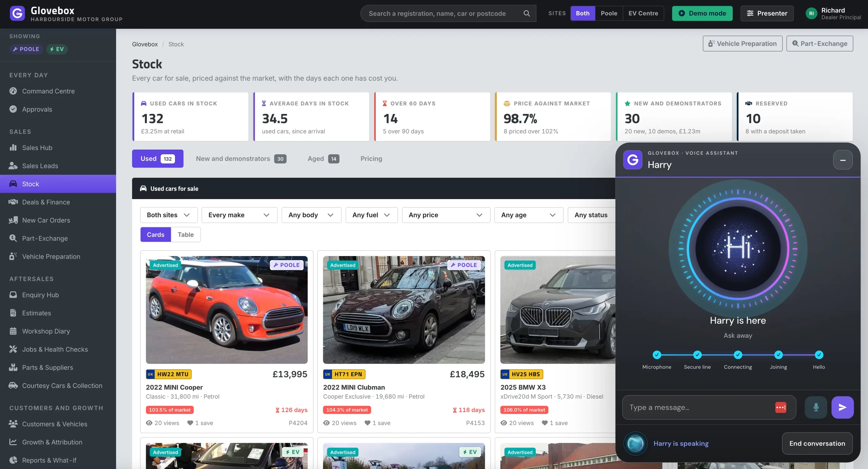
Task: Select the Table view toggle
Action: 186,235
